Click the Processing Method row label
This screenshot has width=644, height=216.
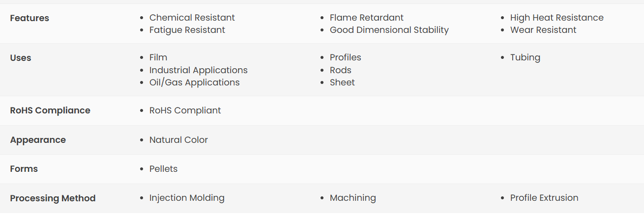(x=53, y=198)
